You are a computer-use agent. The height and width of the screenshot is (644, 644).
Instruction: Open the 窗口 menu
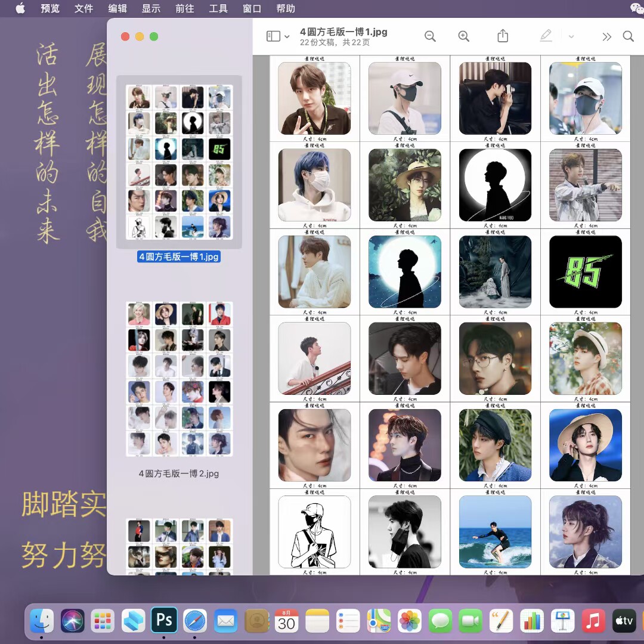pos(252,8)
